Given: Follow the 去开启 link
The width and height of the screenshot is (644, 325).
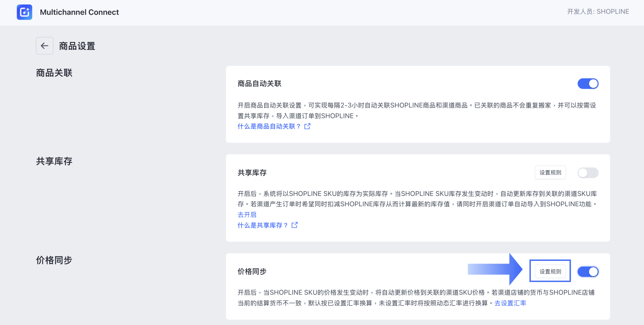Looking at the screenshot, I should click(x=247, y=215).
